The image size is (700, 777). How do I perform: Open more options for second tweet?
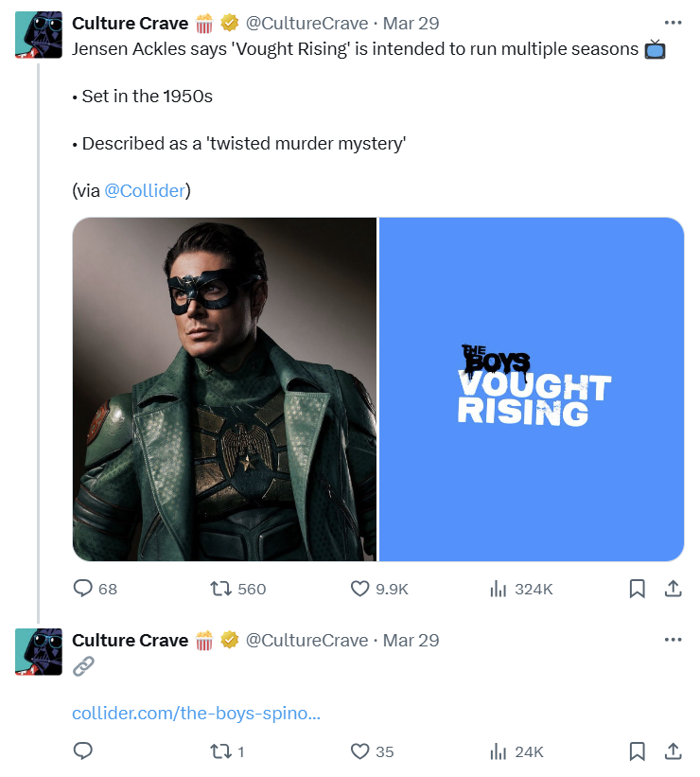[x=673, y=640]
